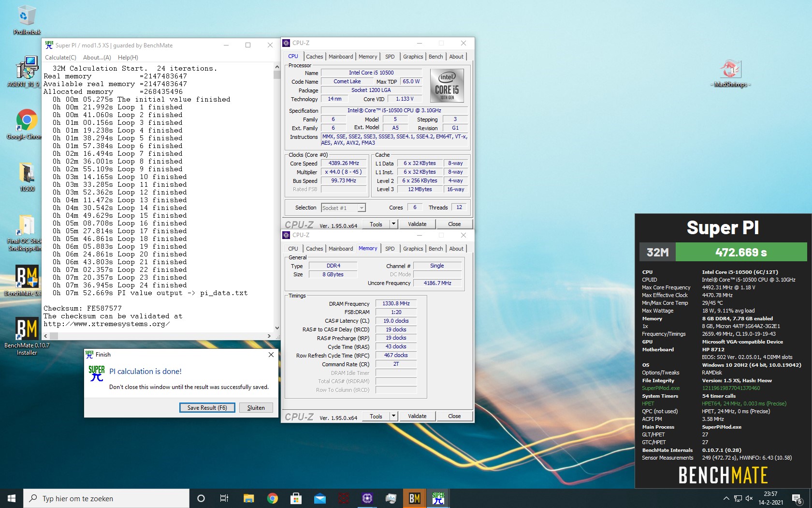Click DRAM Frequency 1330.8 MHz value
The width and height of the screenshot is (812, 508).
(x=396, y=304)
